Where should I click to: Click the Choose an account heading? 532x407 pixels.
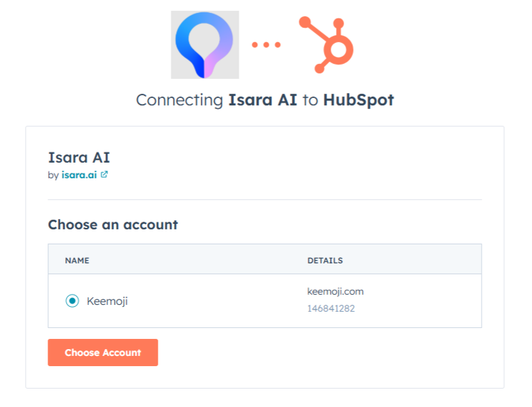click(113, 225)
